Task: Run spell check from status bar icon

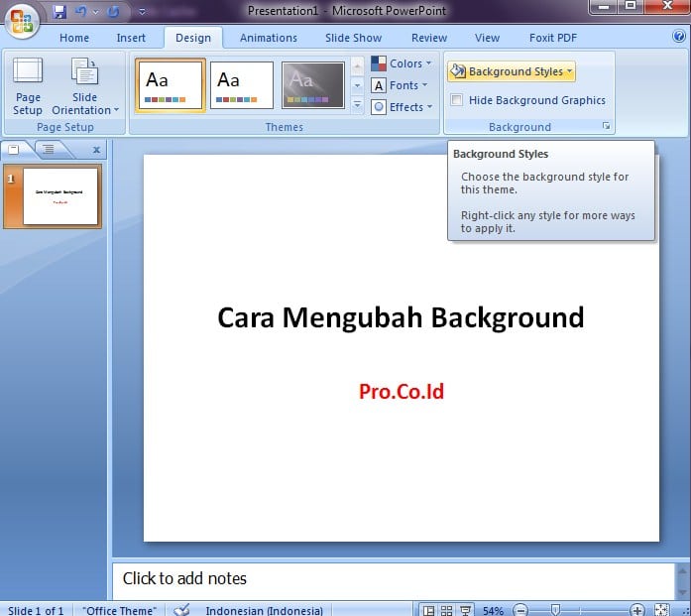Action: click(181, 610)
